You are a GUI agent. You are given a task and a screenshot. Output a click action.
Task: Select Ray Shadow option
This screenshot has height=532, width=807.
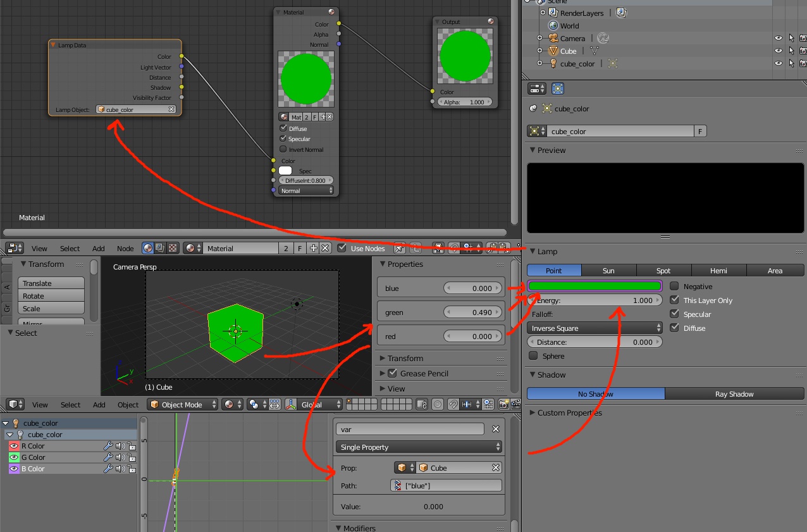point(734,394)
